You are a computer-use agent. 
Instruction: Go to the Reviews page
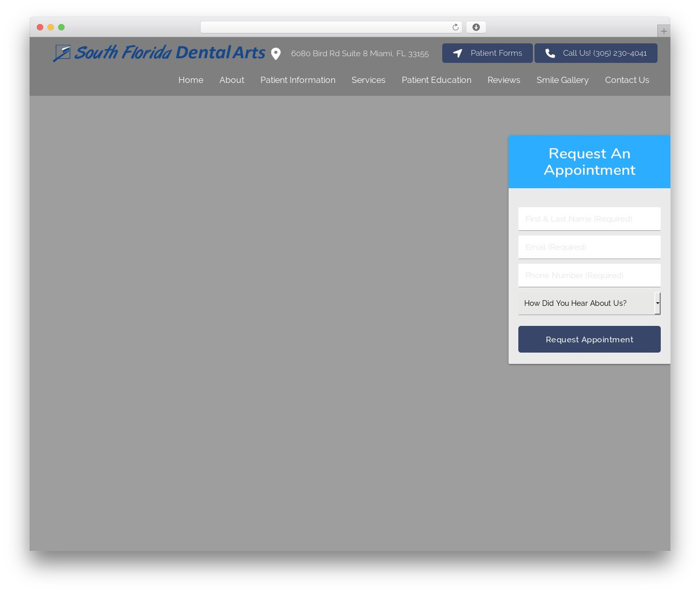(x=504, y=80)
